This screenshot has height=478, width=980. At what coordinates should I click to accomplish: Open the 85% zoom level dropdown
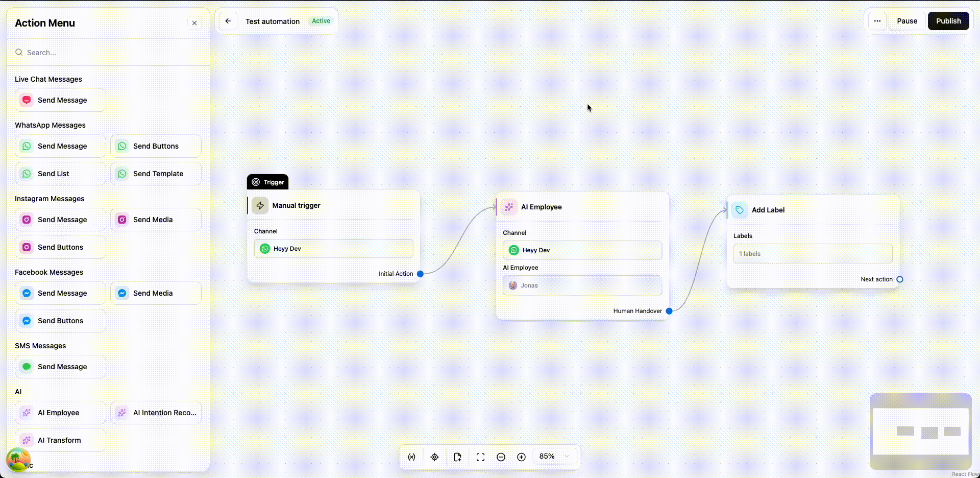(554, 456)
